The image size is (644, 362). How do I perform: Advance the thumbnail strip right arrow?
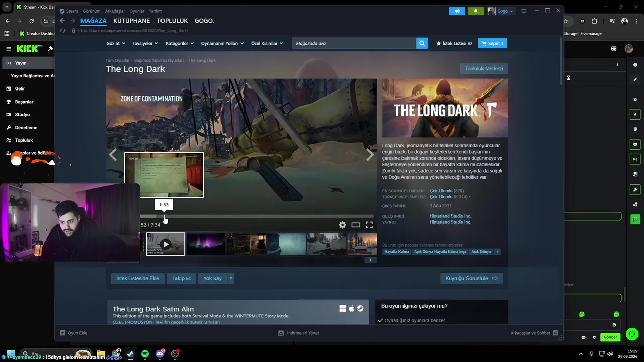pyautogui.click(x=370, y=260)
